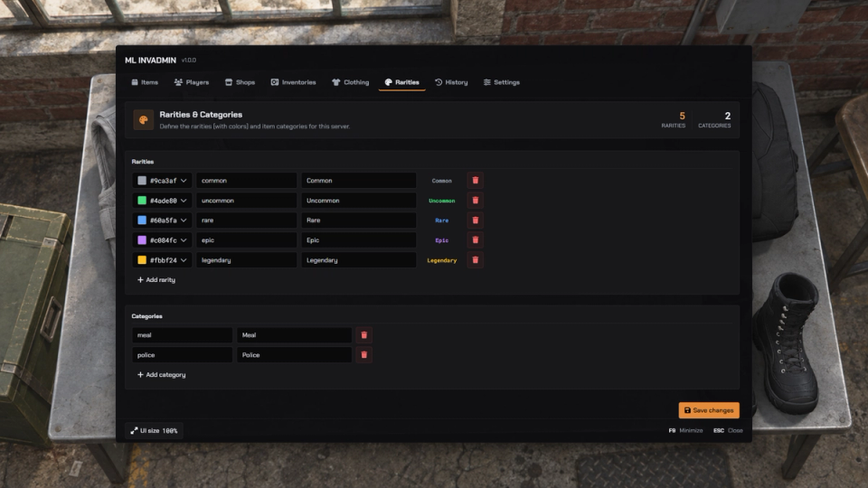Open the Inventories tab
Image resolution: width=868 pixels, height=488 pixels.
coord(293,82)
